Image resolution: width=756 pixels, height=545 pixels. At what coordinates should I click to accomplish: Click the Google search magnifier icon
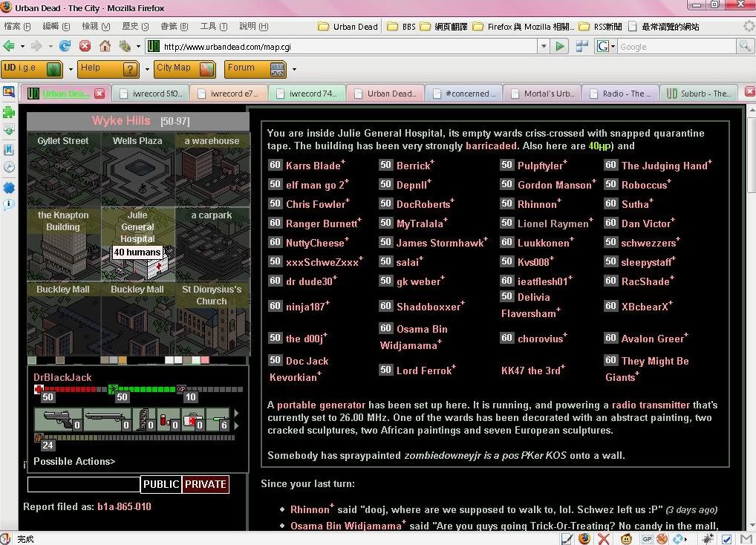(x=744, y=46)
